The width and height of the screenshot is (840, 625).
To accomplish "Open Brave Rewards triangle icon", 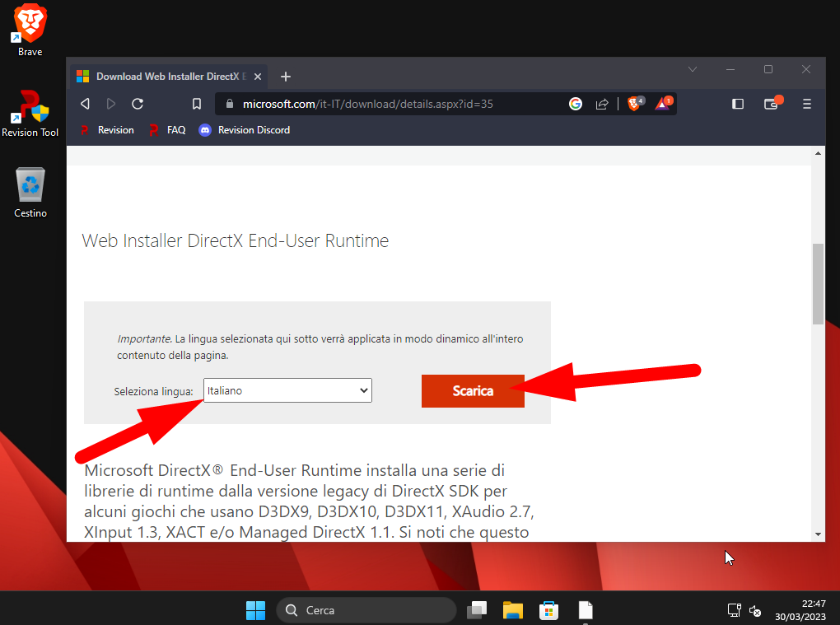I will click(663, 104).
